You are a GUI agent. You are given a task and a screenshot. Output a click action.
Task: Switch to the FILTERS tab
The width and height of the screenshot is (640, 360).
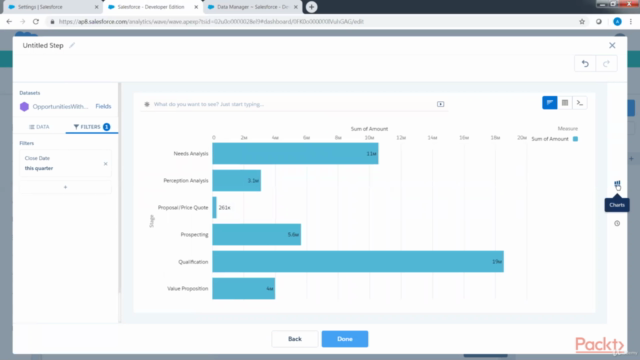tap(91, 127)
